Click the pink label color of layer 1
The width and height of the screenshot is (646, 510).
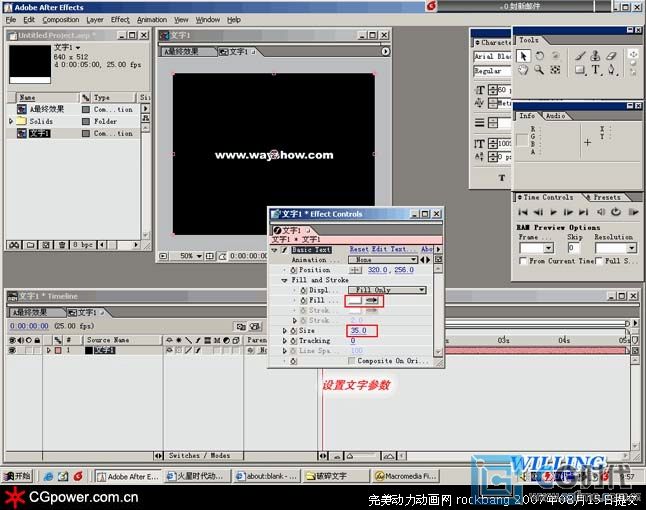point(58,350)
